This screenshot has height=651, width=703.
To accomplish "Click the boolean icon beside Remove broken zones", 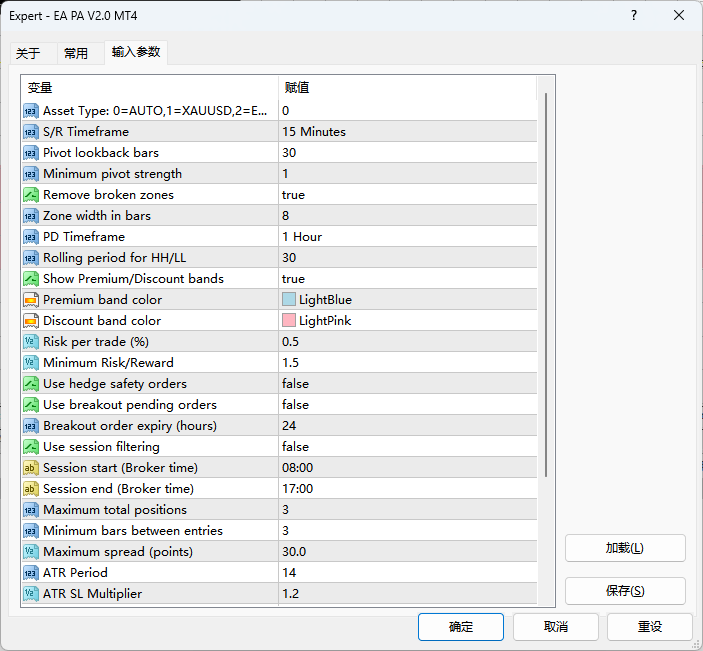I will click(x=31, y=195).
